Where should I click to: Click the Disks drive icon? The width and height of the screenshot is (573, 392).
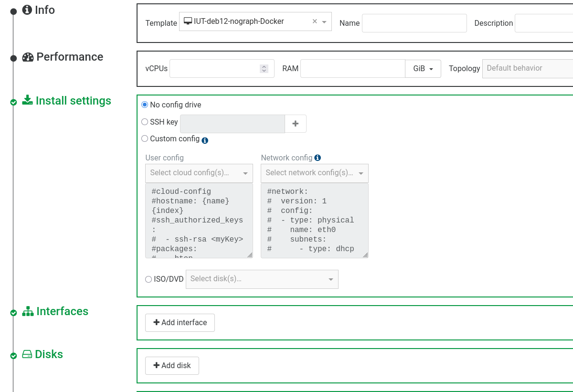tap(27, 354)
